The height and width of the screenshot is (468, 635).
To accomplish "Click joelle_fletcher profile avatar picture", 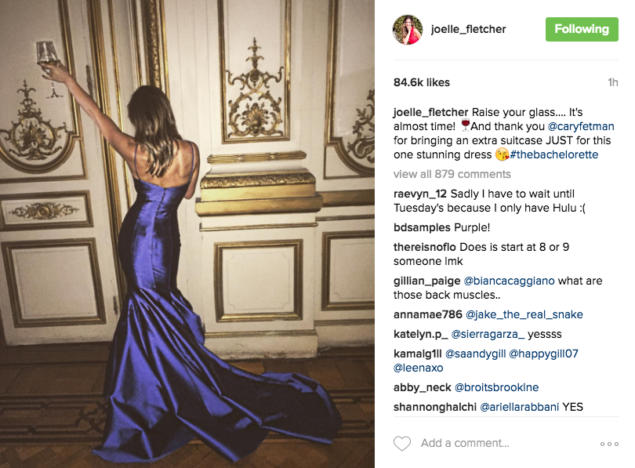I will pyautogui.click(x=407, y=30).
